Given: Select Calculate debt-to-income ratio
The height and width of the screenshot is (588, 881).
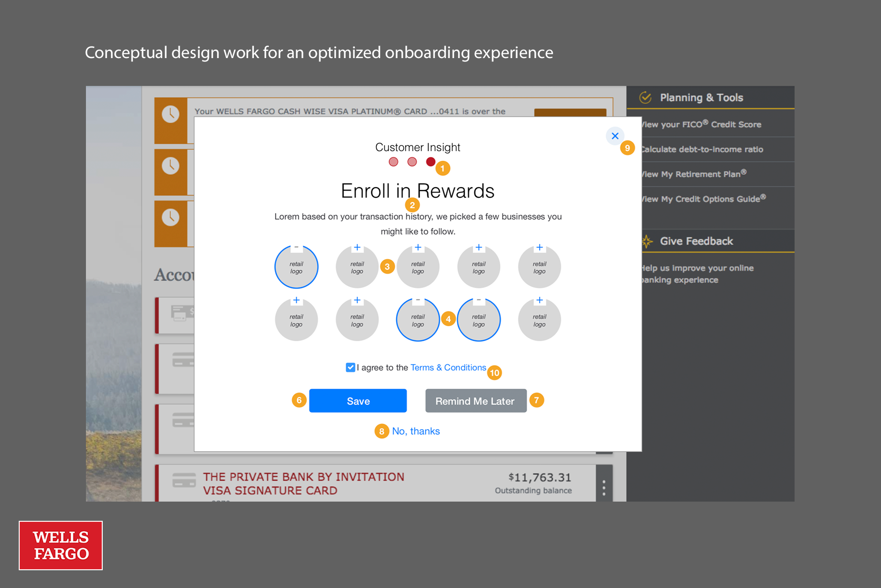Looking at the screenshot, I should point(701,149).
